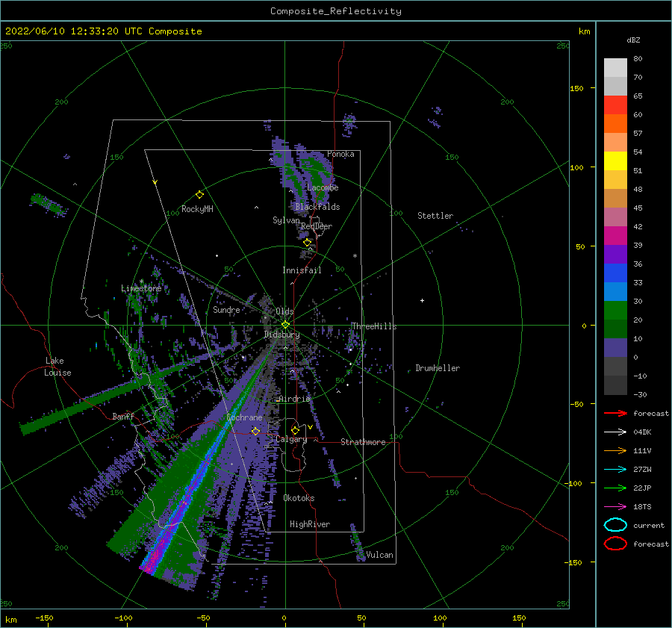The width and height of the screenshot is (672, 628).
Task: Click the RockyMH label
Action: (197, 209)
